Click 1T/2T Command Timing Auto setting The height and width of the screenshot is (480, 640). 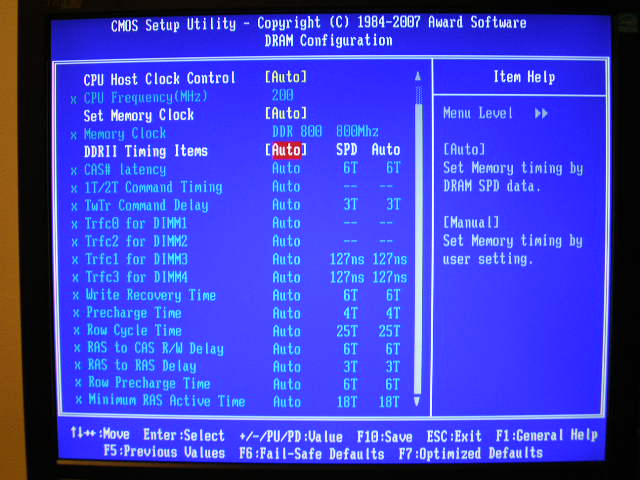[286, 186]
